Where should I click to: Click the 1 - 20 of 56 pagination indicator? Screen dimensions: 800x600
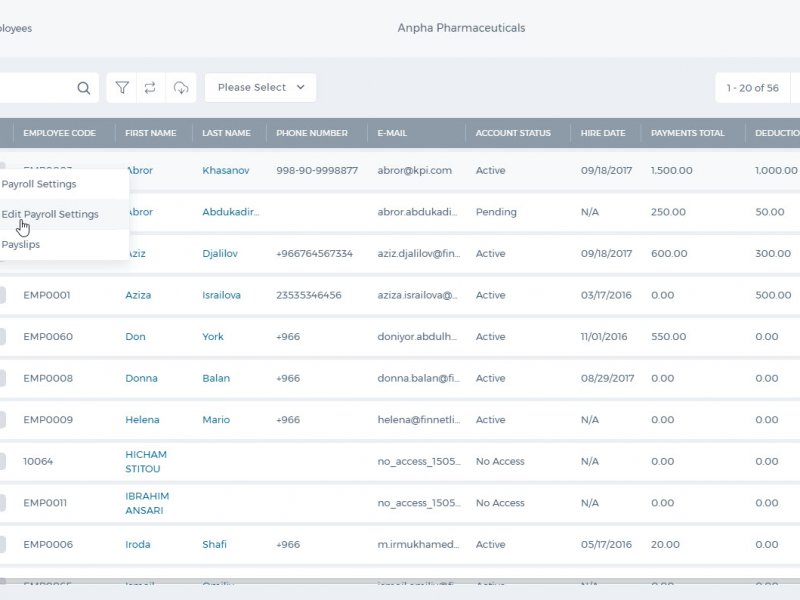753,88
